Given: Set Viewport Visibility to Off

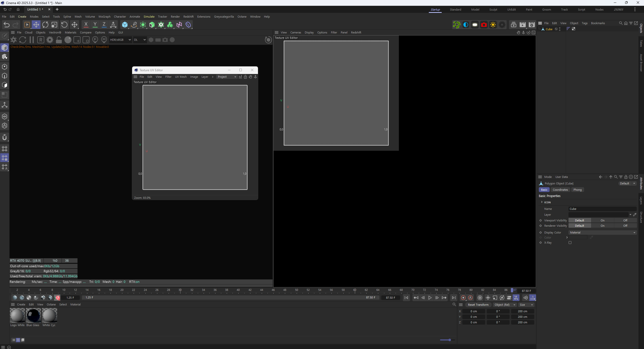Looking at the screenshot, I should point(625,220).
